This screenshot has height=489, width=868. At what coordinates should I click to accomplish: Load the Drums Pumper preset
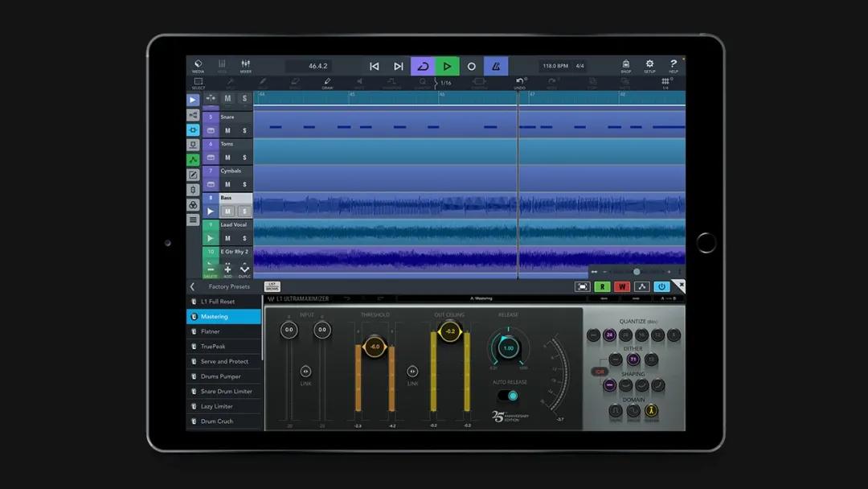coord(224,376)
